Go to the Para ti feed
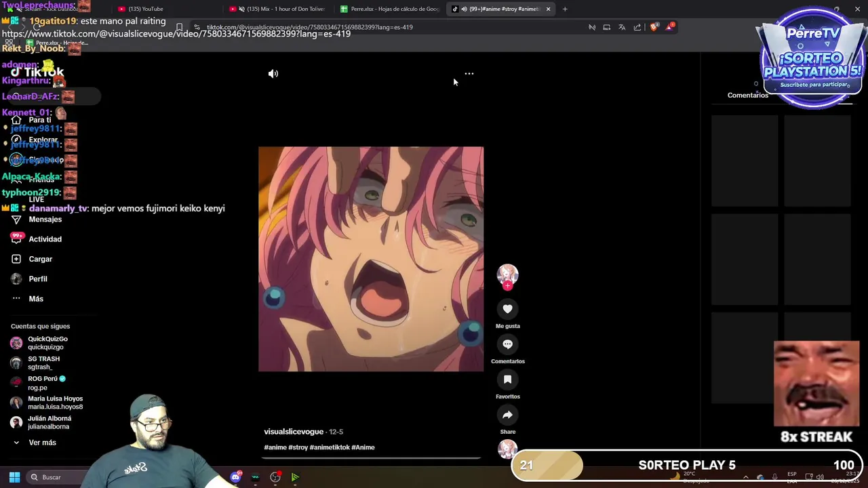868x488 pixels. (x=40, y=120)
